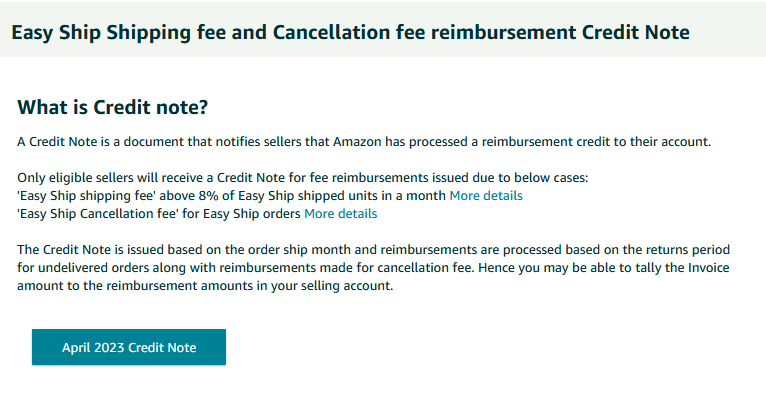
Task: Click the word 'Invoice' in last paragraph
Action: coord(708,268)
